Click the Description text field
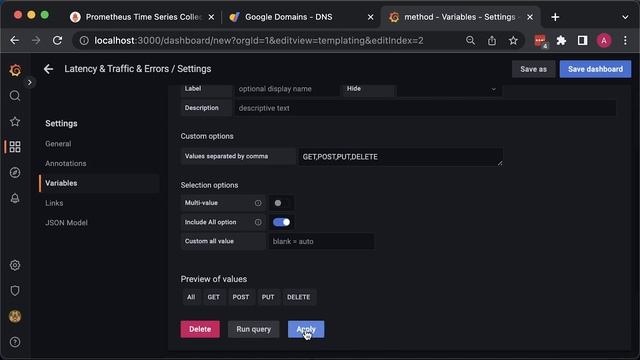This screenshot has width=640, height=360. click(x=425, y=108)
